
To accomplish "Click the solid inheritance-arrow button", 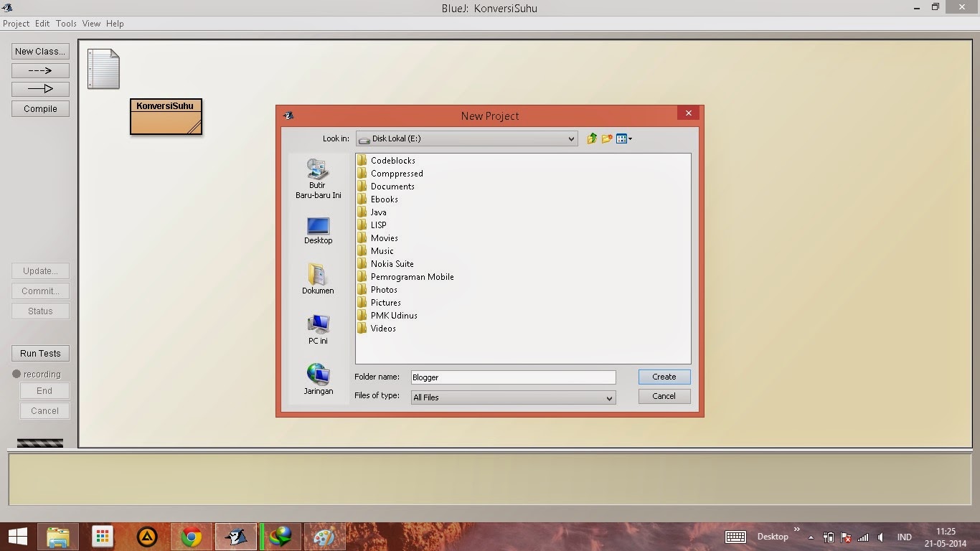I will tap(40, 89).
